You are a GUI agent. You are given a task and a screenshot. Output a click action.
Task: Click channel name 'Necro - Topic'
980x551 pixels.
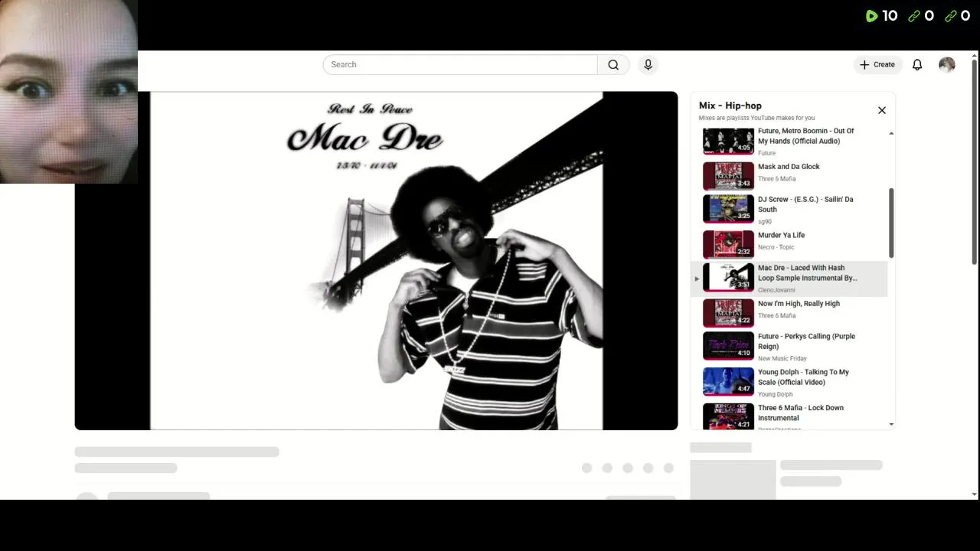tap(776, 247)
